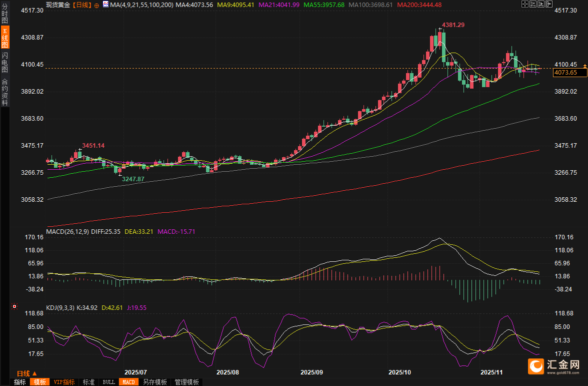The width and height of the screenshot is (588, 386).
Task: Click the orange circle icon beside 日线 title
Action: (x=96, y=5)
